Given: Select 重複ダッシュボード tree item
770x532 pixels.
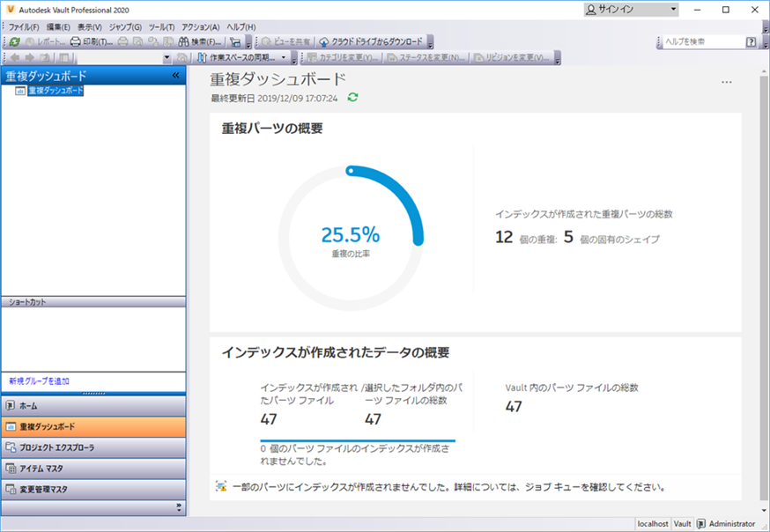Looking at the screenshot, I should click(x=56, y=91).
